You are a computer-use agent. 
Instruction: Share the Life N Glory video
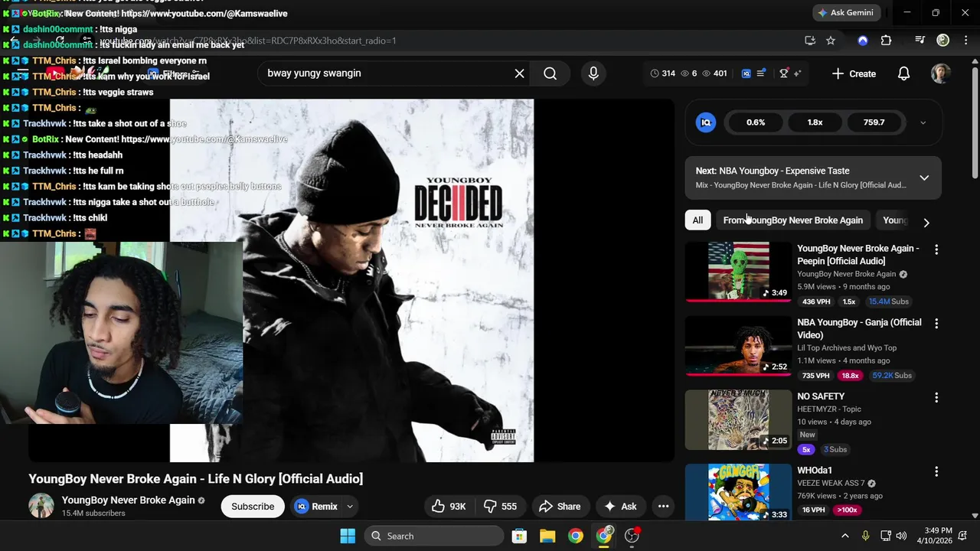click(560, 507)
